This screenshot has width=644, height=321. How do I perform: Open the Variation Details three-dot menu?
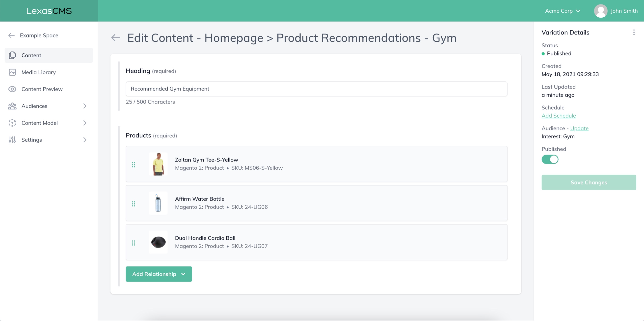pyautogui.click(x=634, y=32)
